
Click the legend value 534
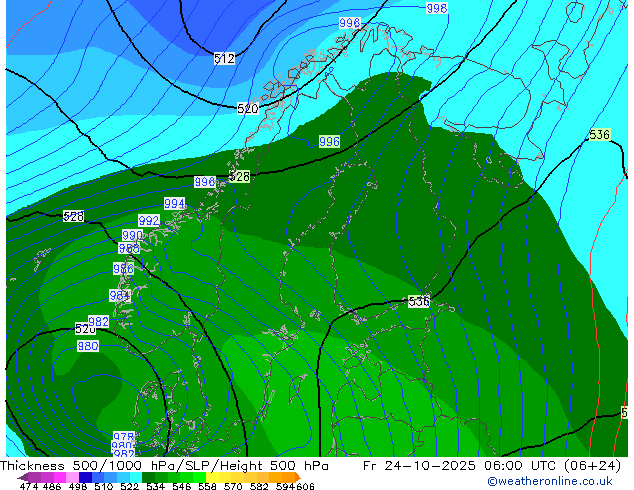click(x=155, y=486)
